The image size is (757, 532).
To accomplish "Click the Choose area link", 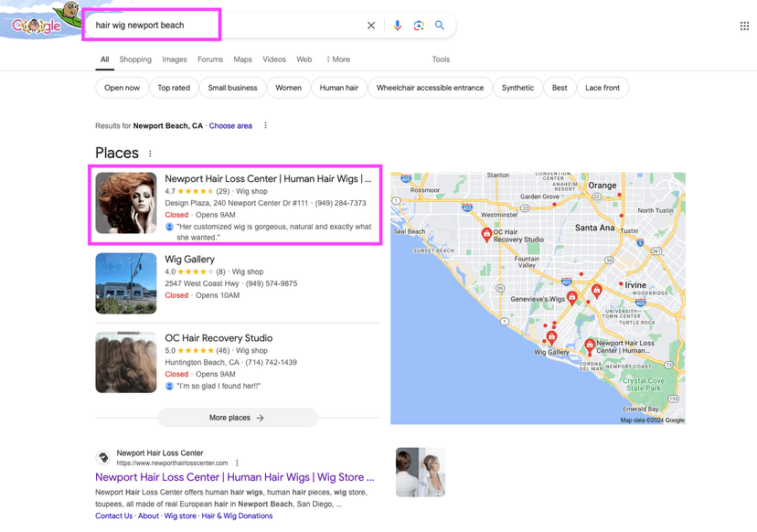I will click(230, 125).
